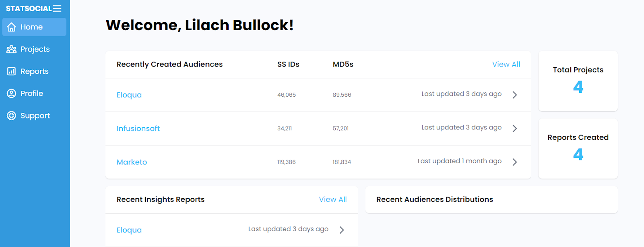This screenshot has width=644, height=247.
Task: Select the Support sidebar label
Action: click(x=35, y=116)
